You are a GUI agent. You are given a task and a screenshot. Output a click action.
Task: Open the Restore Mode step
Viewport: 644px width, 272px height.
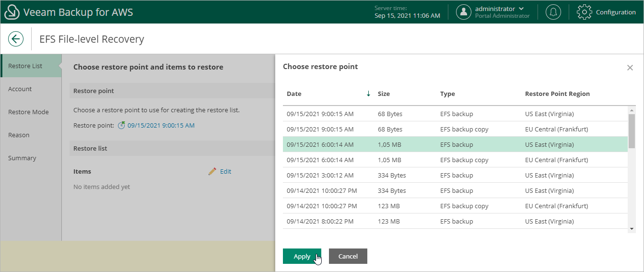click(x=28, y=112)
